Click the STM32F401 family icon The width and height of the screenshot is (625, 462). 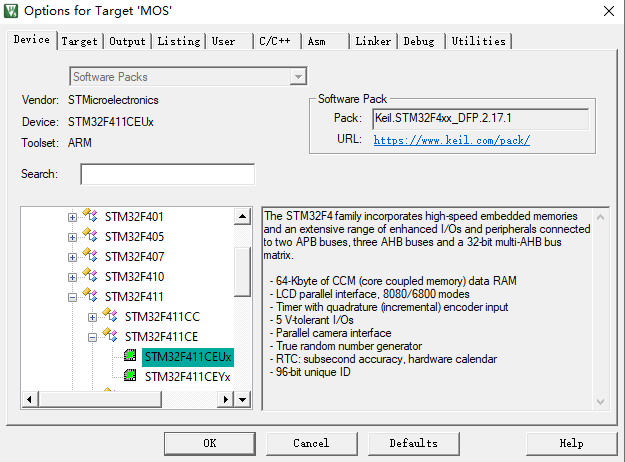90,215
